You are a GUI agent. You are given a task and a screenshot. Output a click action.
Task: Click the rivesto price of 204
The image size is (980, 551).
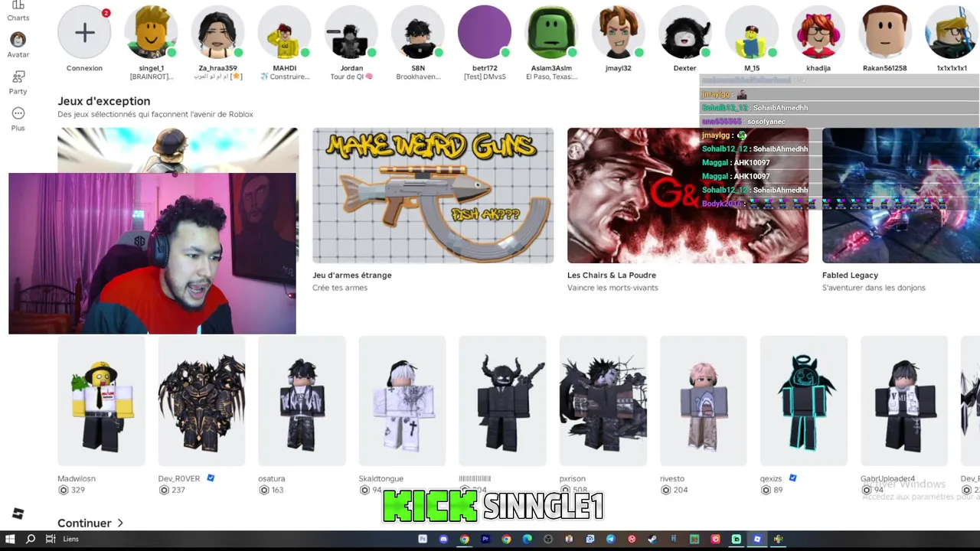point(674,490)
